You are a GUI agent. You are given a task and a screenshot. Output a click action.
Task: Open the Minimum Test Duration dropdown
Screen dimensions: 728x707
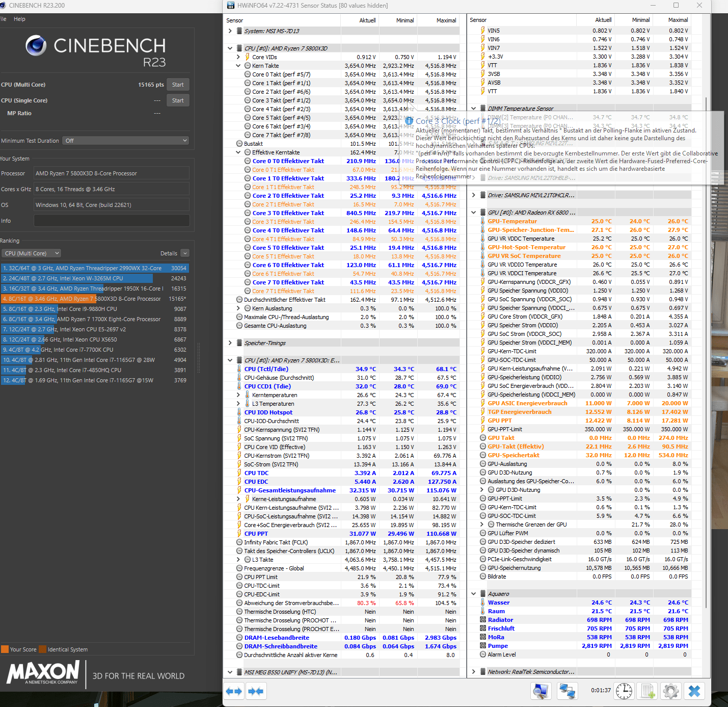click(126, 141)
